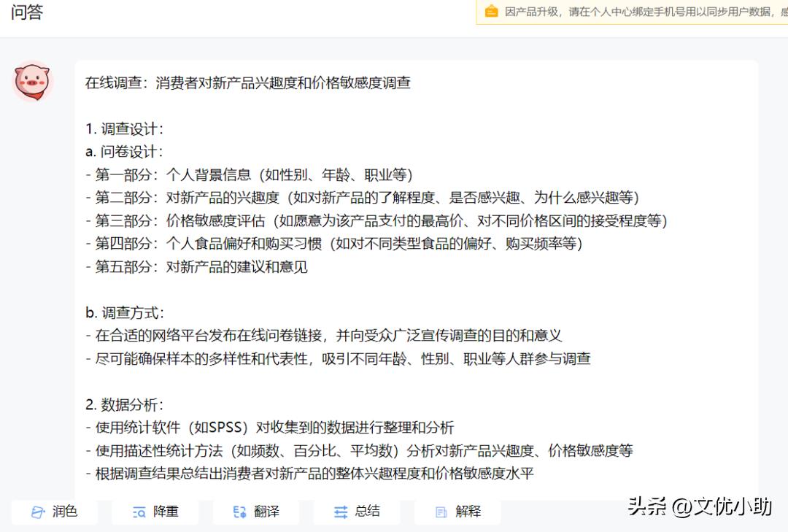Click the 总结 swap-arrows icon

coord(341,512)
